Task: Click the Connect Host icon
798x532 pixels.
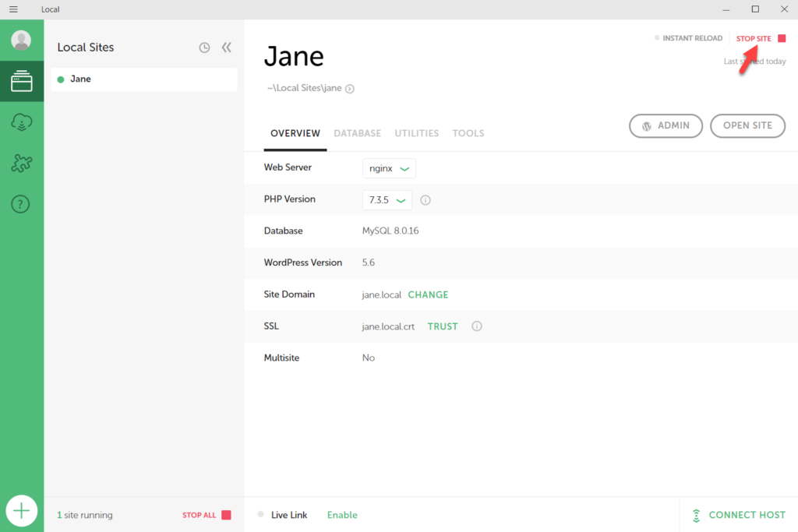Action: [x=696, y=515]
